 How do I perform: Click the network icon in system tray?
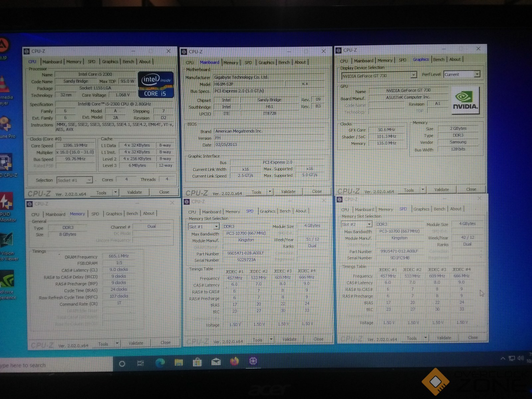(x=512, y=358)
